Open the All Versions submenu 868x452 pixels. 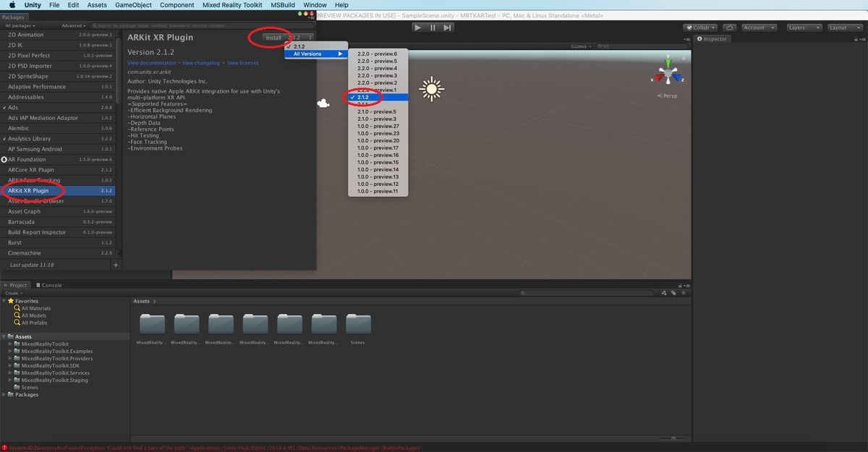point(316,54)
